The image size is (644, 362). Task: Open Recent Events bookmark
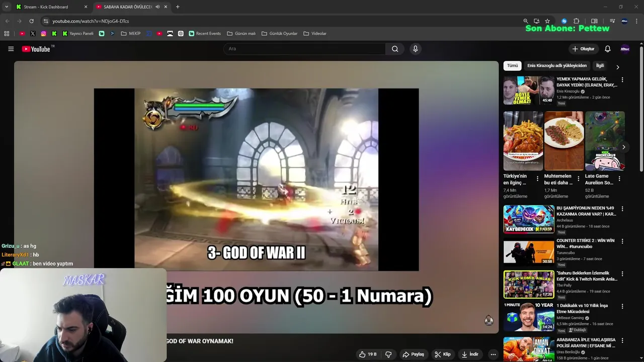tap(205, 34)
